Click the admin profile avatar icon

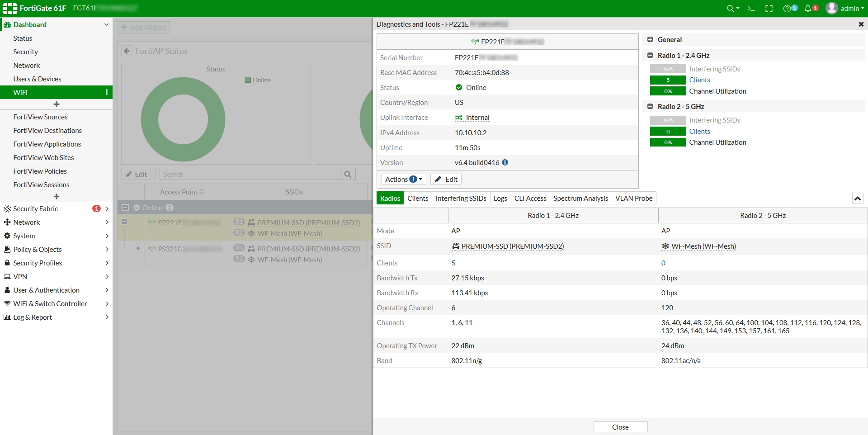(832, 8)
